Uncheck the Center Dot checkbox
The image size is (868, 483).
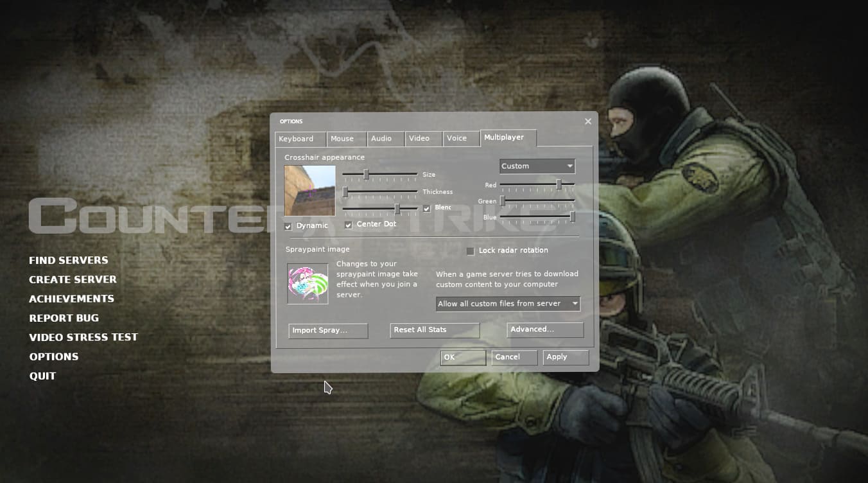[349, 225]
